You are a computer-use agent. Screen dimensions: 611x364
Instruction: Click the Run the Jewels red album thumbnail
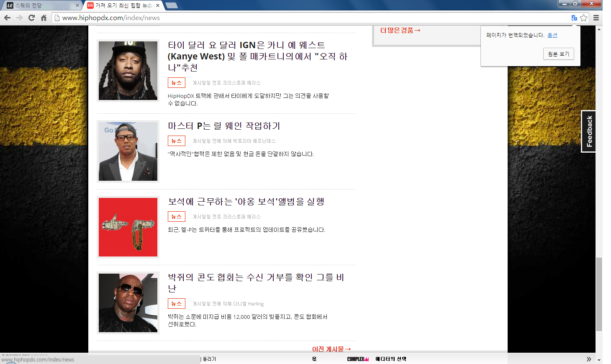[x=128, y=227]
